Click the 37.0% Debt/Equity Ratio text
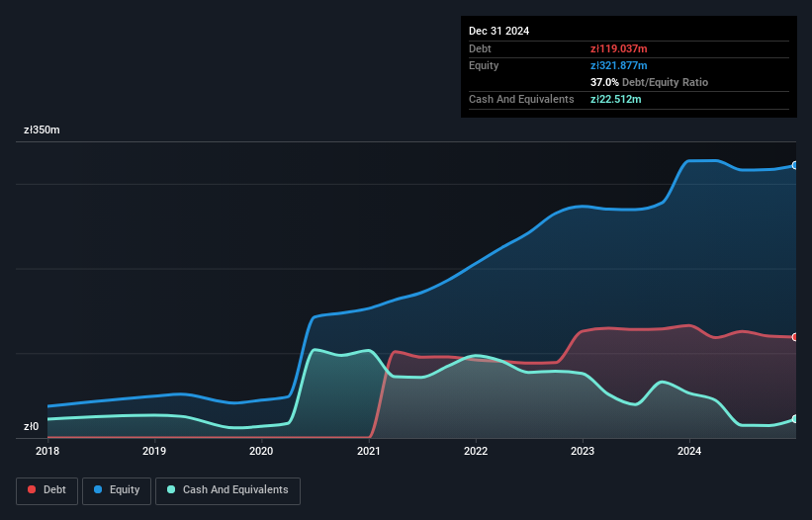Image resolution: width=812 pixels, height=520 pixels. (650, 82)
